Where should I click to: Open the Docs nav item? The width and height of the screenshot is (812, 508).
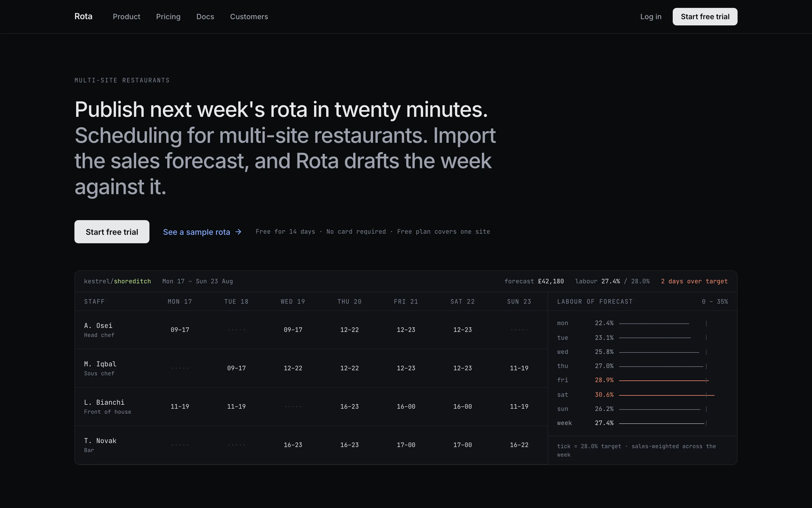(205, 16)
